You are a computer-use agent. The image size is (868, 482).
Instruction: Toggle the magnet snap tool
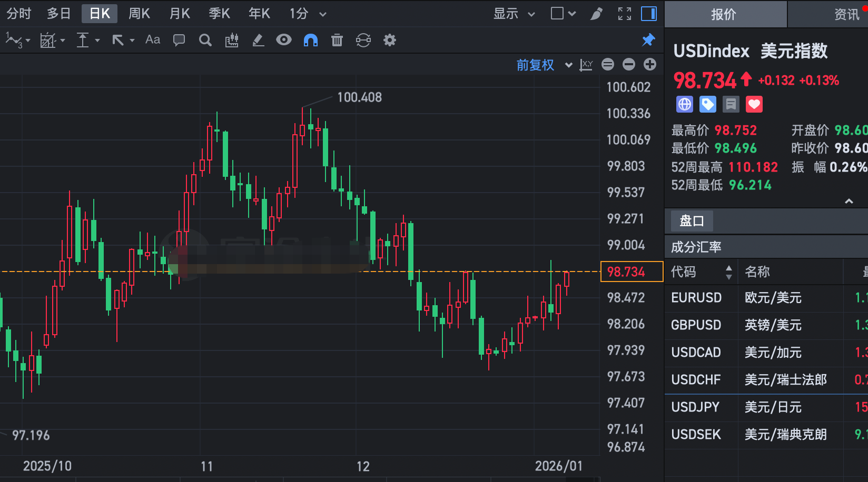pos(311,40)
